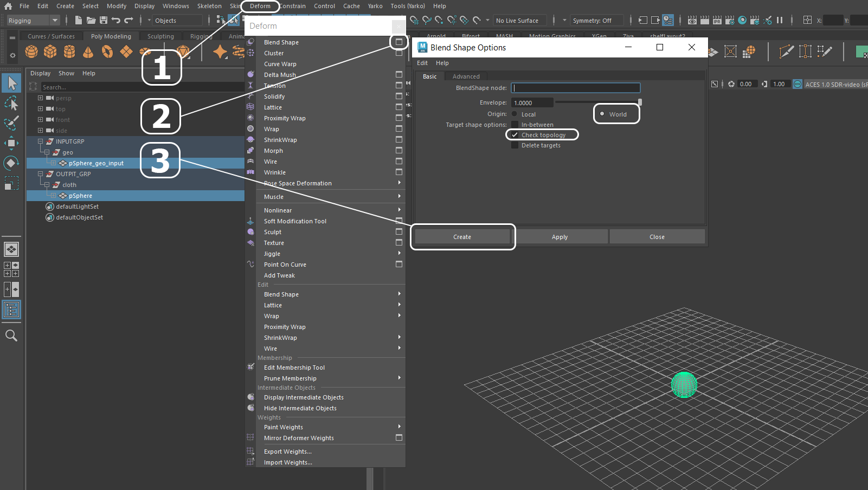Expand the persp camera node
Image resolution: width=868 pixels, height=490 pixels.
click(x=40, y=98)
